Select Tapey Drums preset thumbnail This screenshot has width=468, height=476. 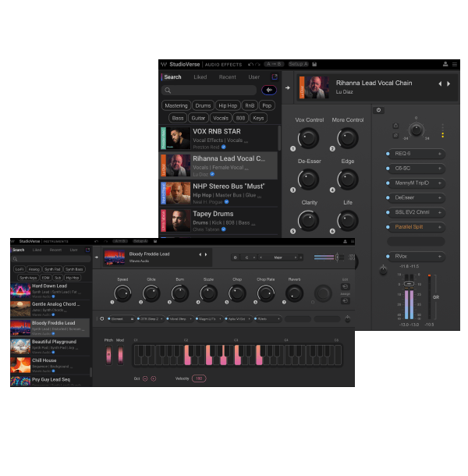[176, 221]
